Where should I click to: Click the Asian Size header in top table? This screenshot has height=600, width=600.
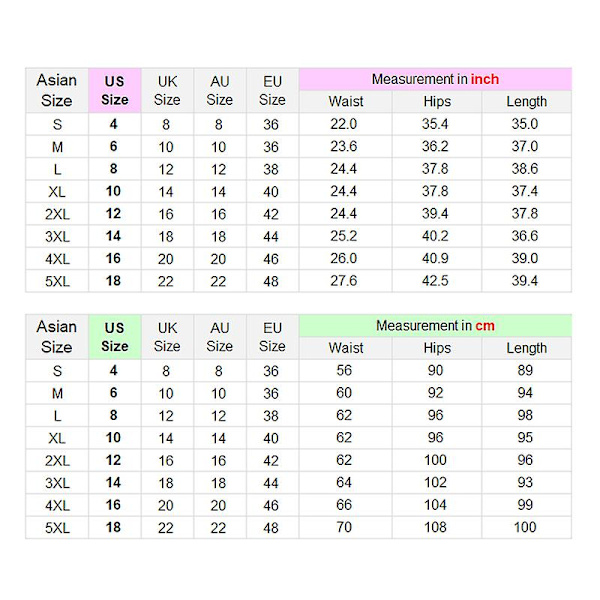point(57,91)
